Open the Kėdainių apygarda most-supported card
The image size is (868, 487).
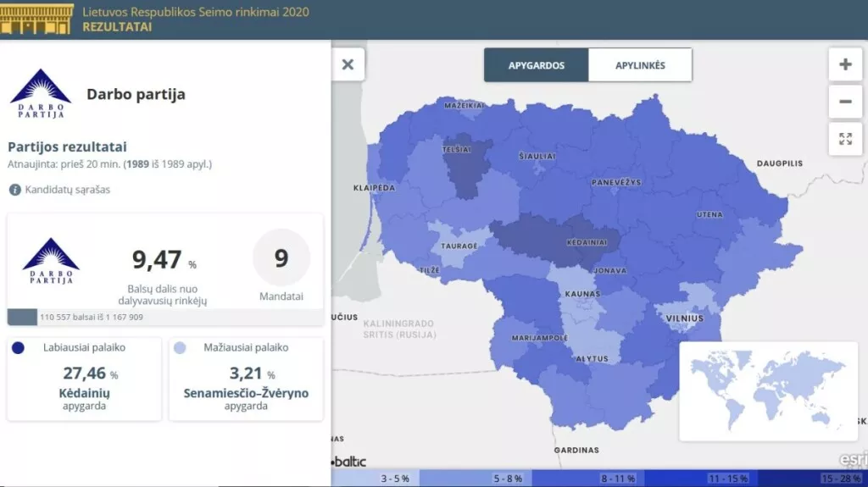[x=84, y=379]
